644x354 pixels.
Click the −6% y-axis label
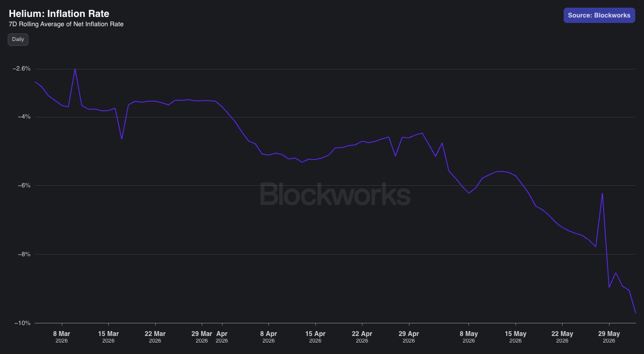(x=24, y=185)
